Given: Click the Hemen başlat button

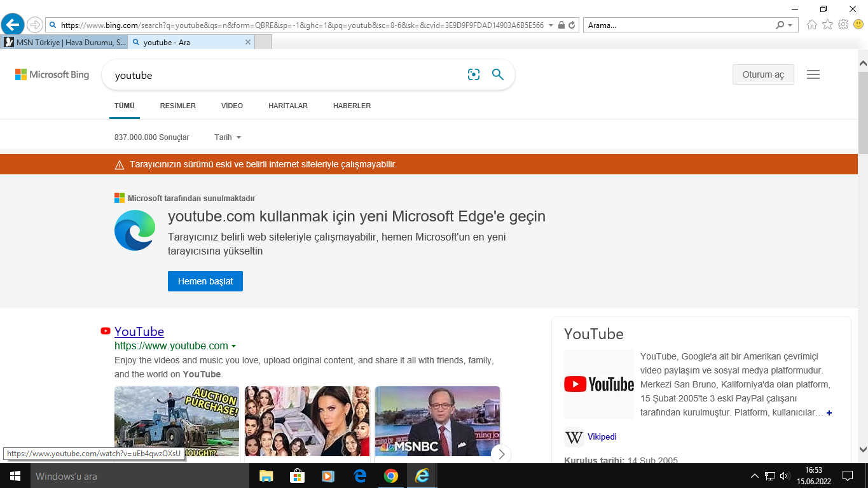Looking at the screenshot, I should point(205,281).
